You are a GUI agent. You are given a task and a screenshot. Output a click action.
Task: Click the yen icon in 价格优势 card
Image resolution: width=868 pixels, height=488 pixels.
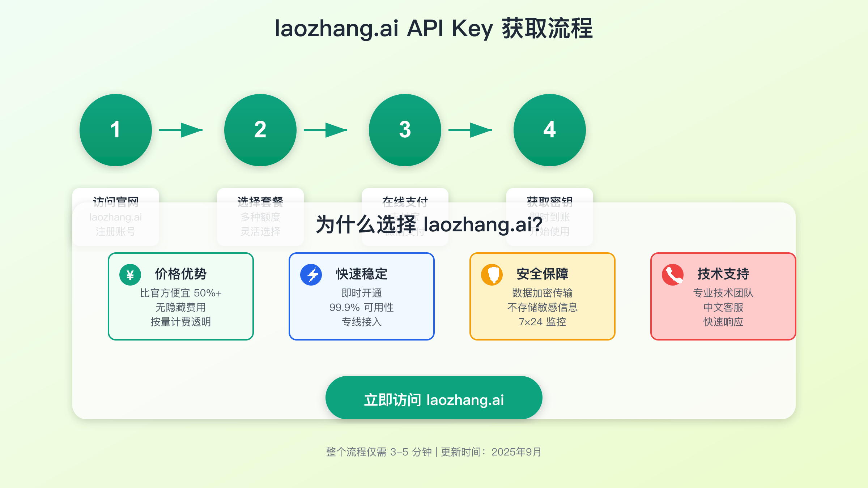pos(130,275)
